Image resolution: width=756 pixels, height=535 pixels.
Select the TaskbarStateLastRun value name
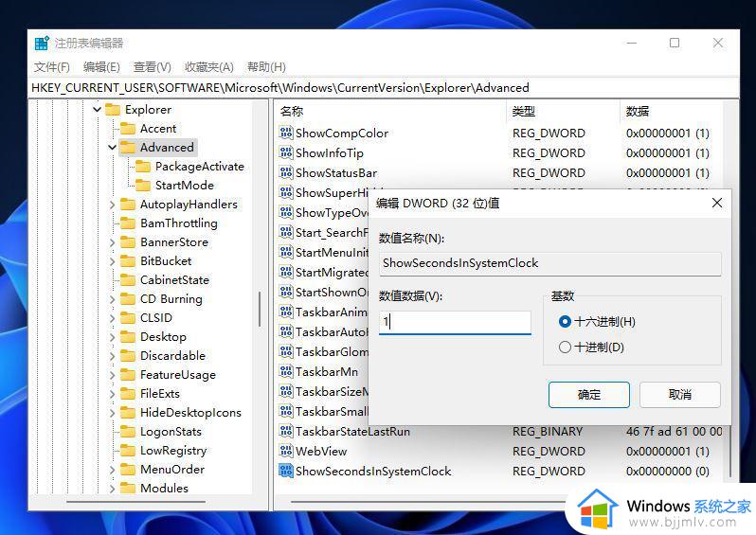tap(352, 432)
